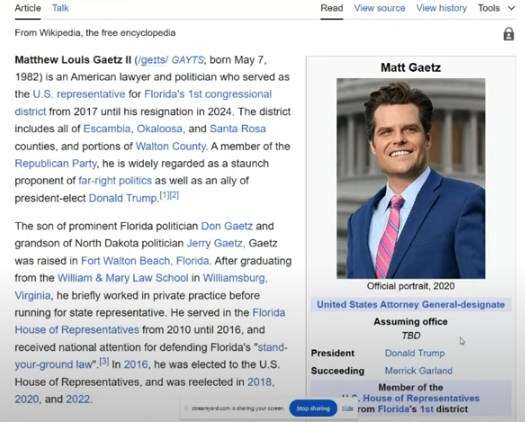
Task: Open the View history tab
Action: [441, 8]
